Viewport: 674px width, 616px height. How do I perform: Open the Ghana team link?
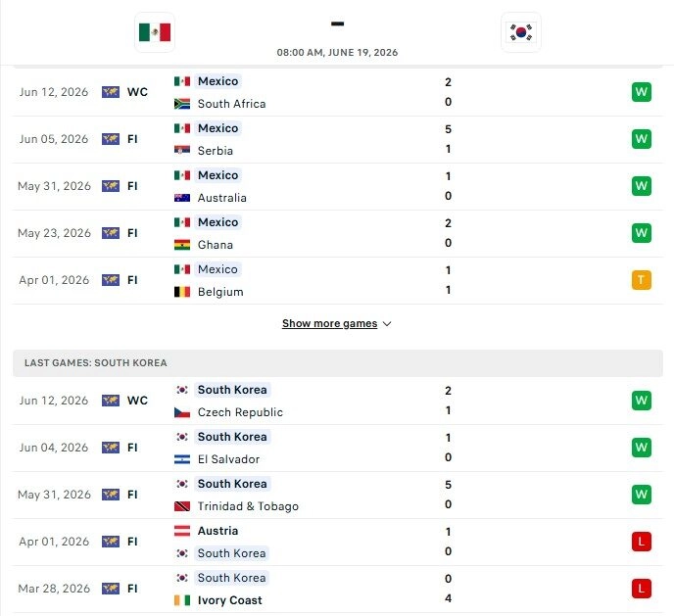tap(216, 245)
